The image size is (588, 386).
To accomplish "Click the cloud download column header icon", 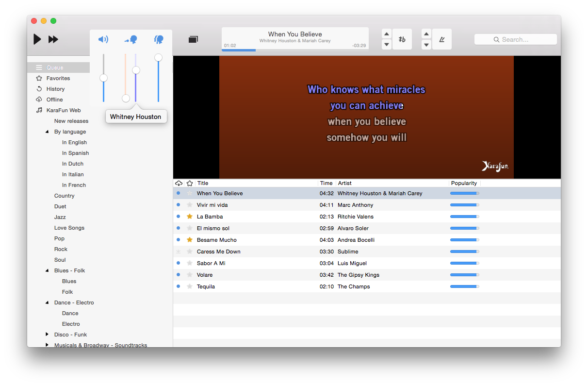I will pyautogui.click(x=179, y=183).
